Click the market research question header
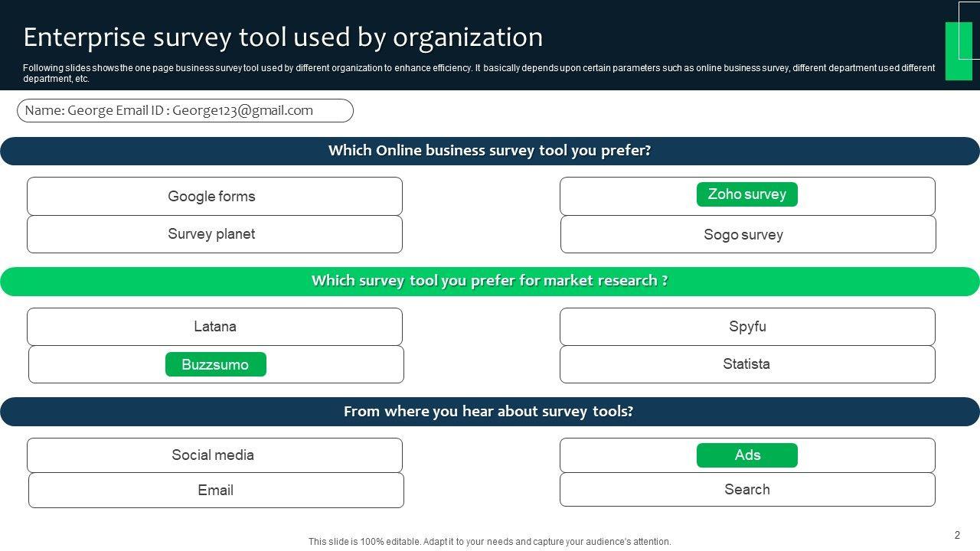The height and width of the screenshot is (551, 980). (490, 282)
